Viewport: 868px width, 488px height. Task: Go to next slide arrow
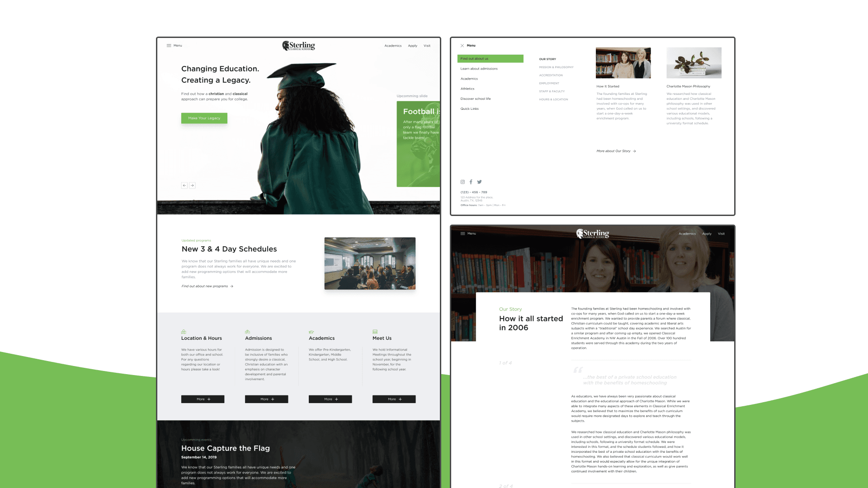[192, 186]
